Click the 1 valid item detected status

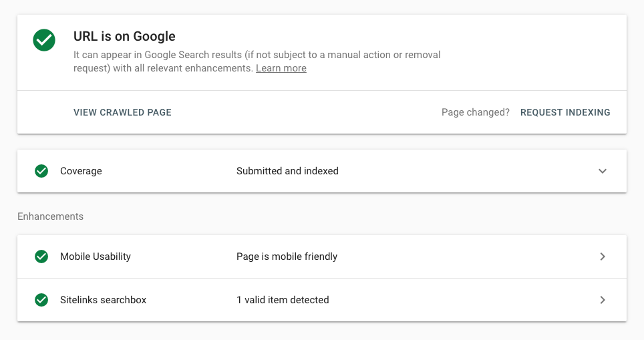[283, 300]
